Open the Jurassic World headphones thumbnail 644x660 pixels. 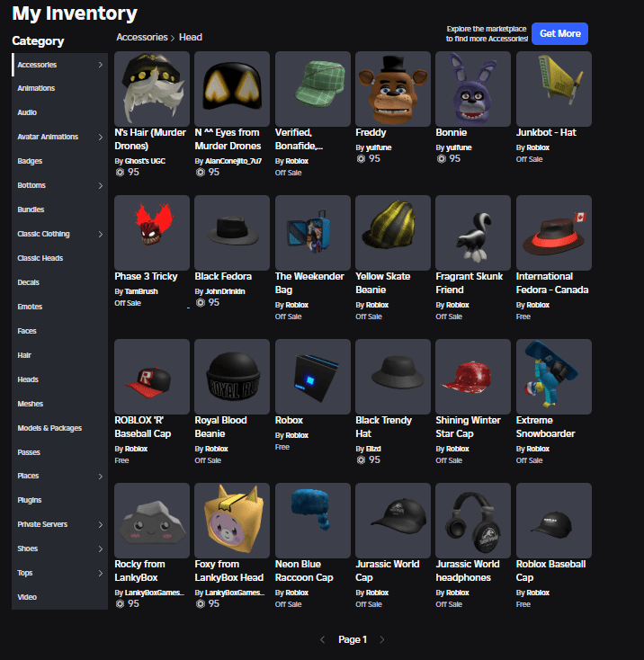(x=473, y=521)
